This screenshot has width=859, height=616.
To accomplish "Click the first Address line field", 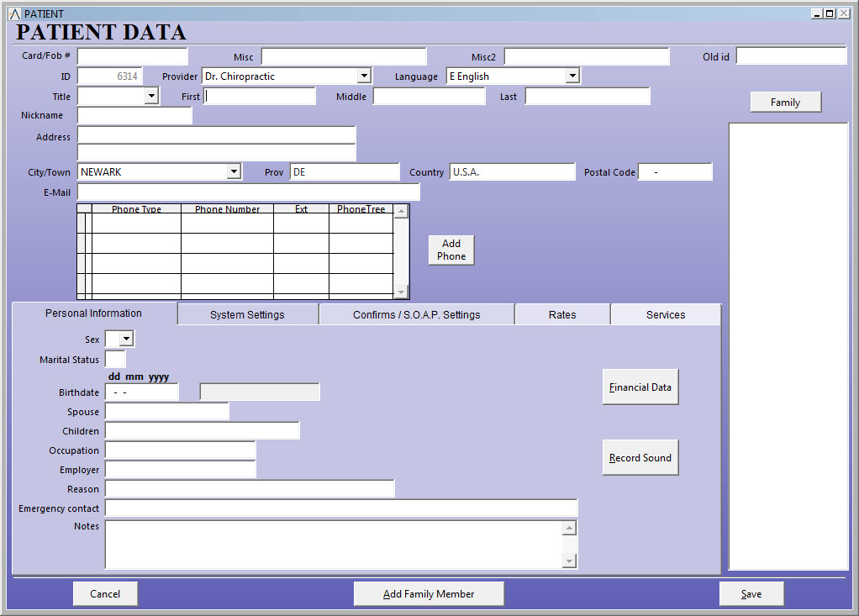I will pos(216,135).
